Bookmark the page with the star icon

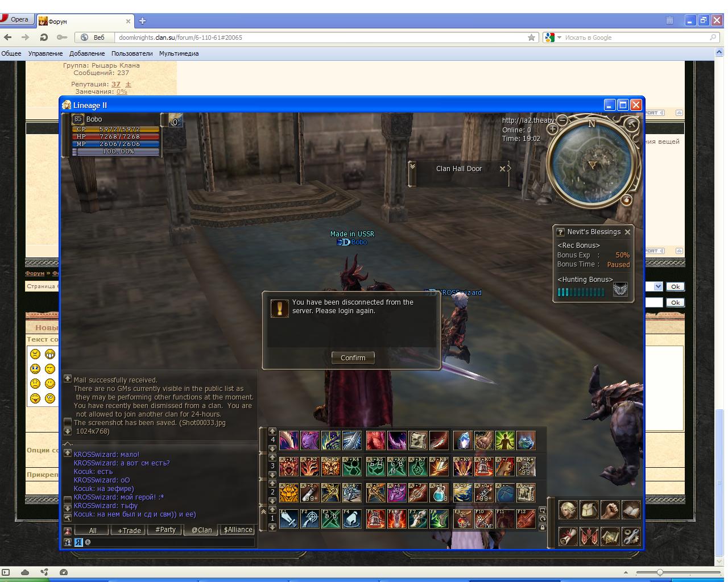click(531, 38)
